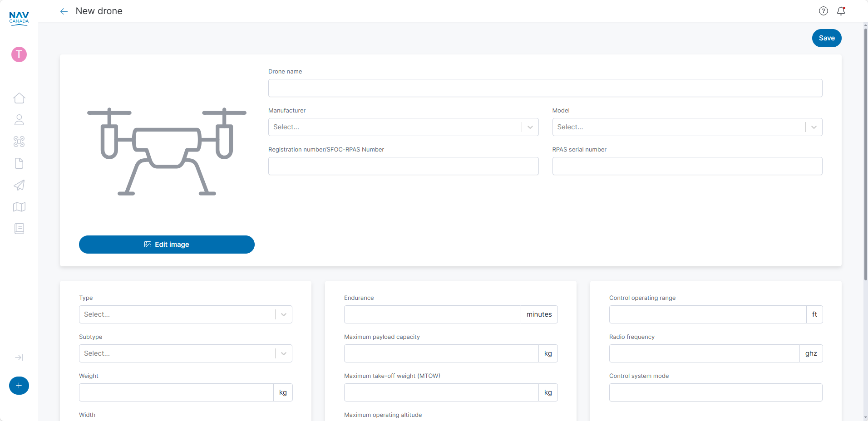Viewport: 868px width, 421px height.
Task: Open the Subtype dropdown
Action: pyautogui.click(x=186, y=353)
